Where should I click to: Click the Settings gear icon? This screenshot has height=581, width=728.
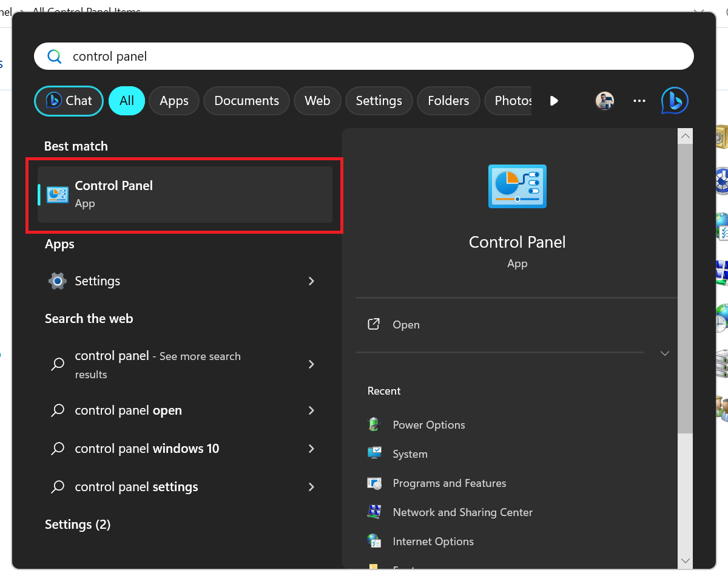point(58,281)
